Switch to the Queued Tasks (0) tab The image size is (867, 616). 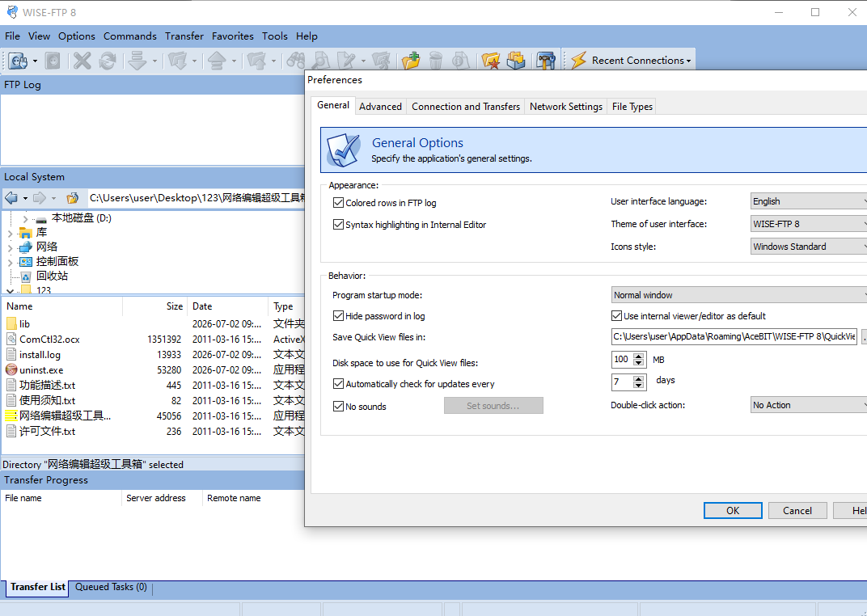(x=111, y=587)
